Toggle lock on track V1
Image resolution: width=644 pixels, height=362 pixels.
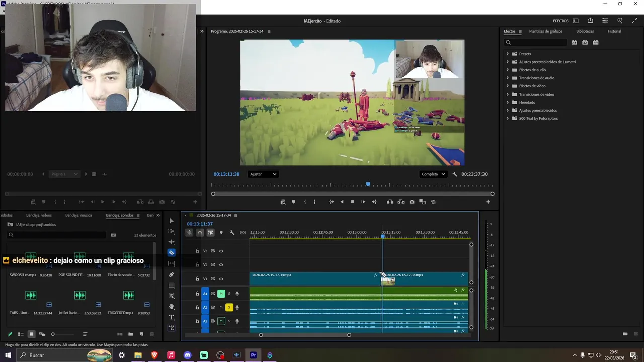click(x=197, y=279)
